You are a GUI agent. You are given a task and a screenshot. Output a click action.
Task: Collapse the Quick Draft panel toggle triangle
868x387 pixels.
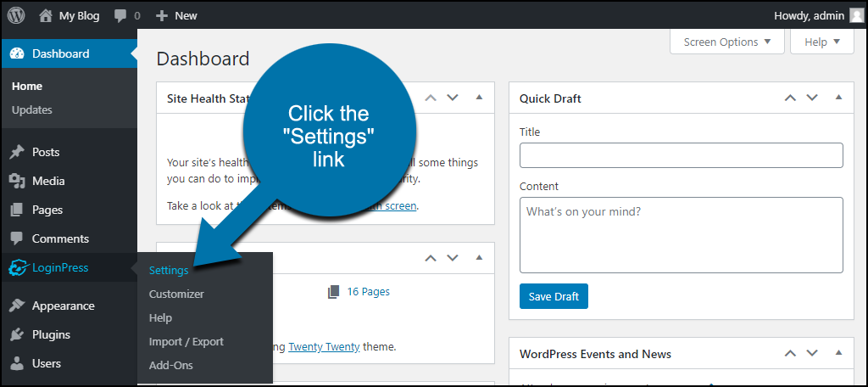pos(838,97)
